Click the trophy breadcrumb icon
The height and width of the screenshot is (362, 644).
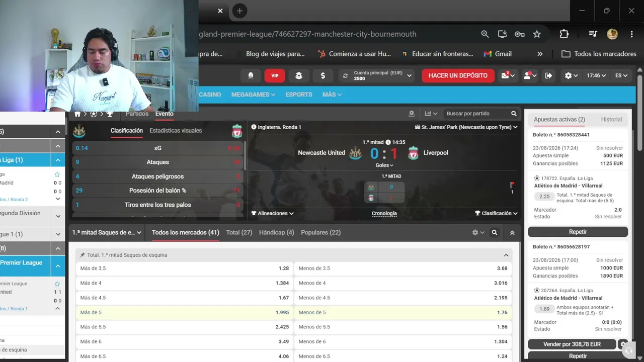point(110,114)
